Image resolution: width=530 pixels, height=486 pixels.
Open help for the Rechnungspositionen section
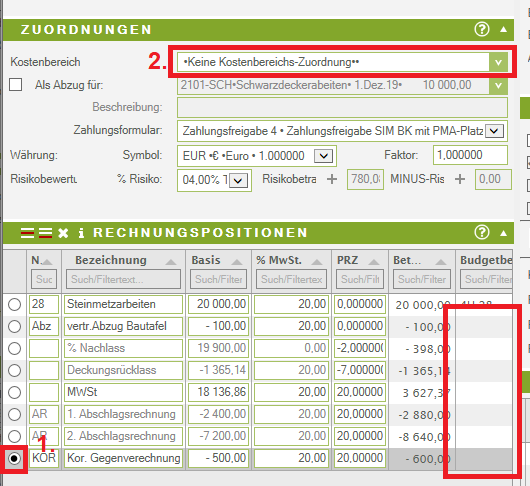tap(482, 233)
